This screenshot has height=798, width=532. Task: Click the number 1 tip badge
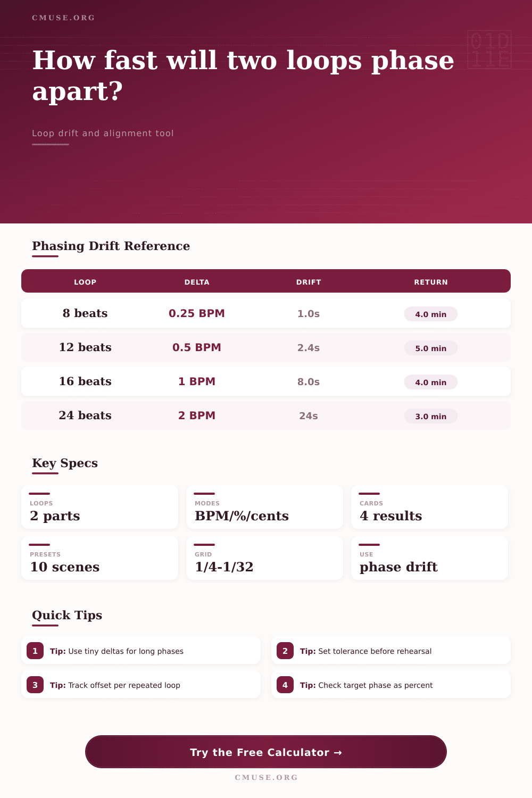pyautogui.click(x=35, y=651)
